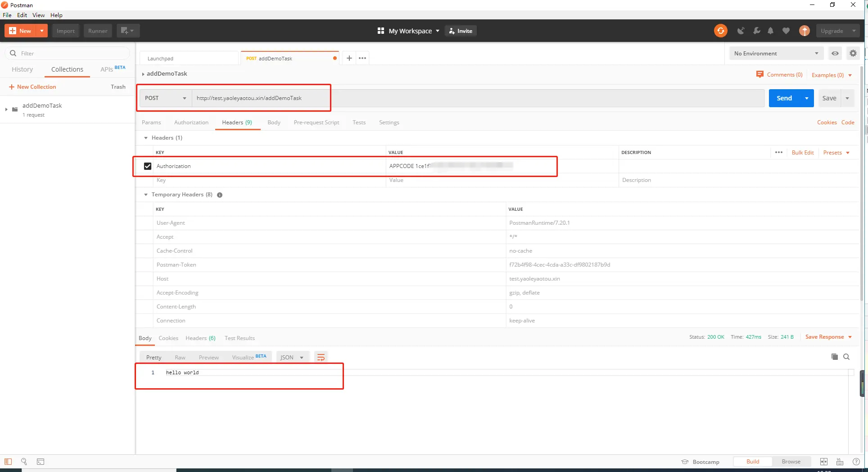Collapse the Temporary Headers (8) section
Image resolution: width=868 pixels, height=472 pixels.
click(146, 195)
